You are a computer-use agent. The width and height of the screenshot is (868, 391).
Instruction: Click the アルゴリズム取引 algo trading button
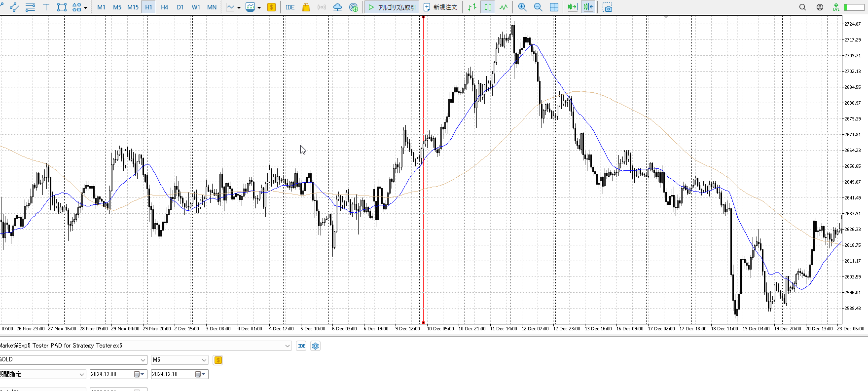pyautogui.click(x=392, y=7)
